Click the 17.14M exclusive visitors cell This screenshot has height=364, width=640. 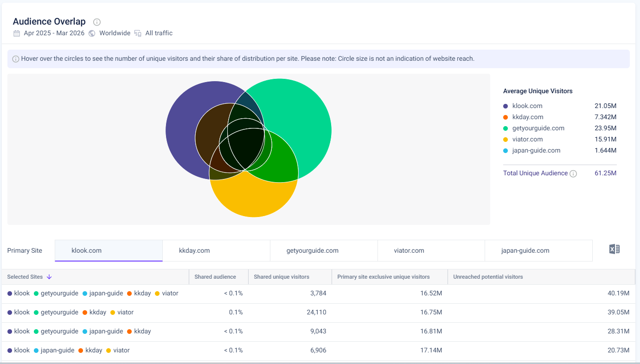(431, 351)
